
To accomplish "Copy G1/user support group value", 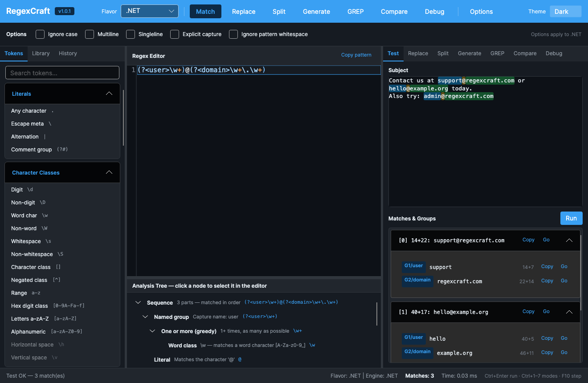I will click(x=547, y=266).
